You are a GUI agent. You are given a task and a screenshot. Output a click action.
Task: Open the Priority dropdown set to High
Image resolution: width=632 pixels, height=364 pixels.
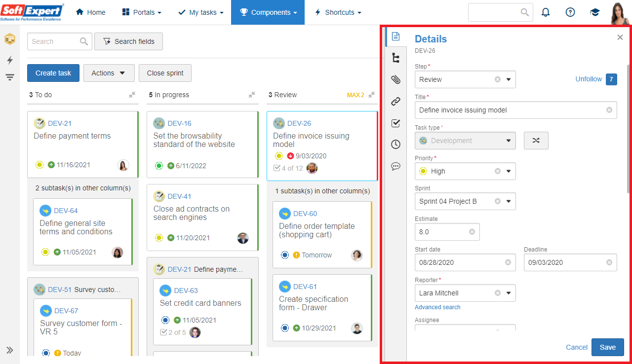click(x=509, y=171)
